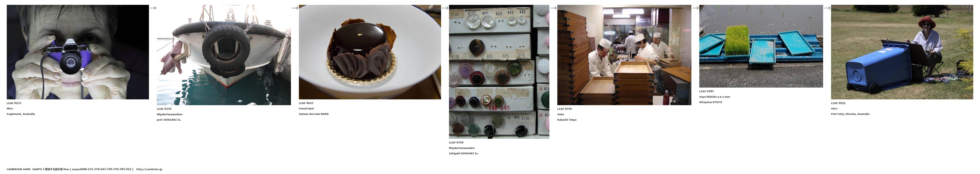Open the blue seedling trays photo
980x174 pixels.
tap(761, 46)
